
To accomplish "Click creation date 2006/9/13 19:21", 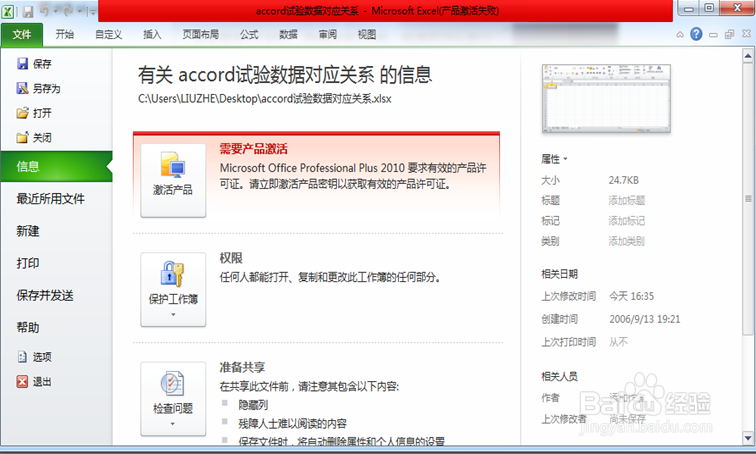I will (645, 319).
